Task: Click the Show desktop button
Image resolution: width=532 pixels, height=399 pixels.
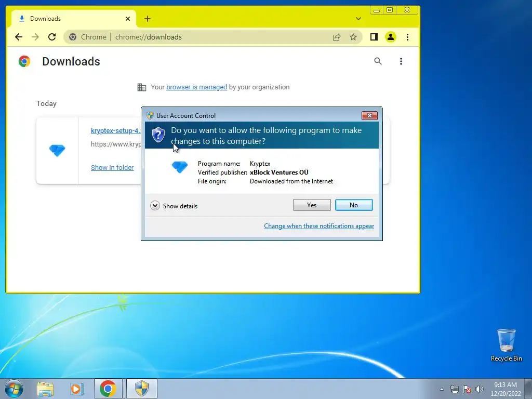Action: coord(528,389)
